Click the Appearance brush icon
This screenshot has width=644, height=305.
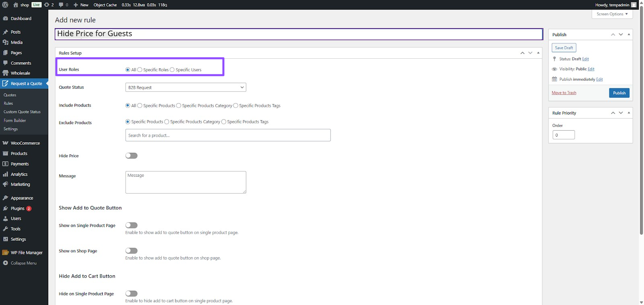pos(5,198)
